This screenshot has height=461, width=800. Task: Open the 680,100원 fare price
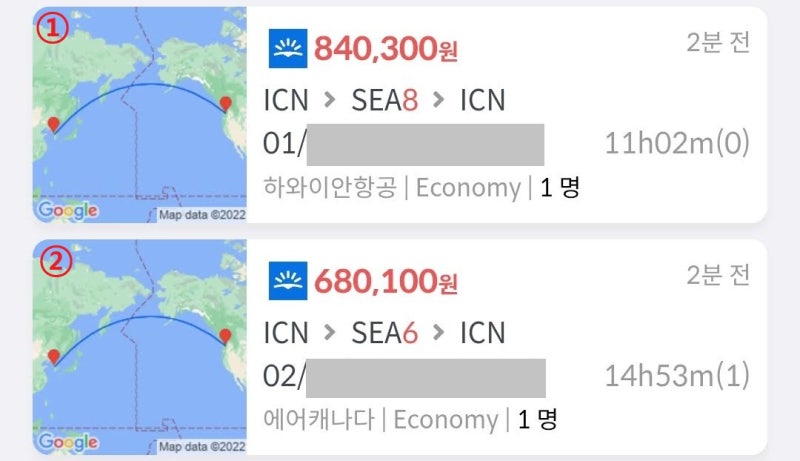[386, 283]
